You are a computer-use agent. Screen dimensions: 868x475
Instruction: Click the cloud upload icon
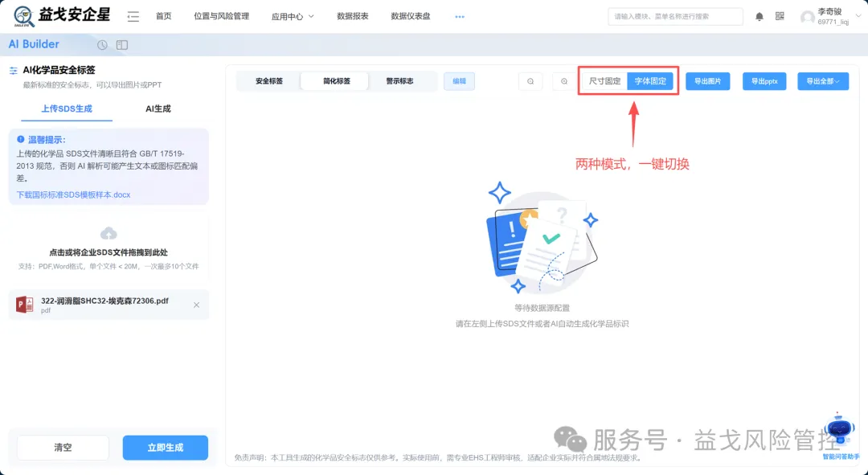[x=108, y=233]
